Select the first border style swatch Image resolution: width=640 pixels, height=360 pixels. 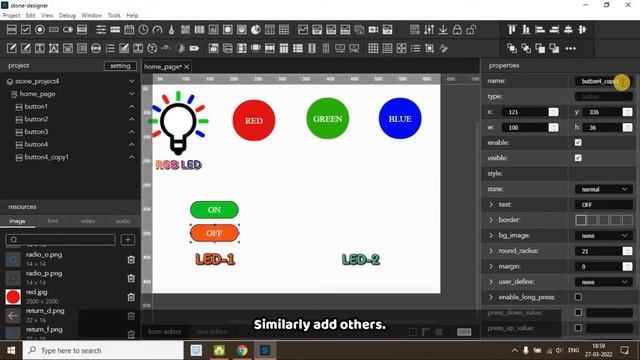coord(580,220)
